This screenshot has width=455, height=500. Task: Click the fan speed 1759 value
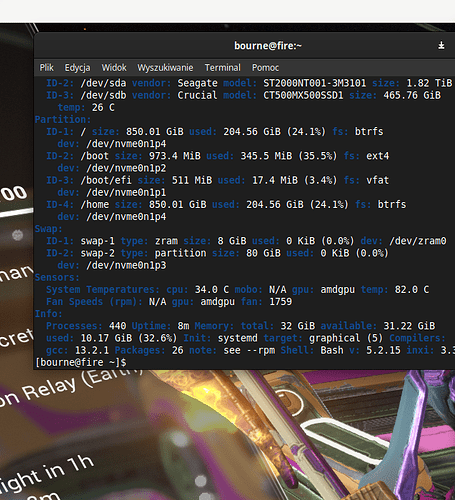click(x=281, y=302)
